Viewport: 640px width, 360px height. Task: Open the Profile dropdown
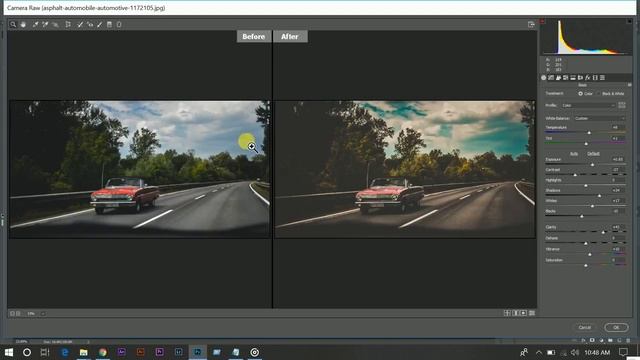[588, 105]
